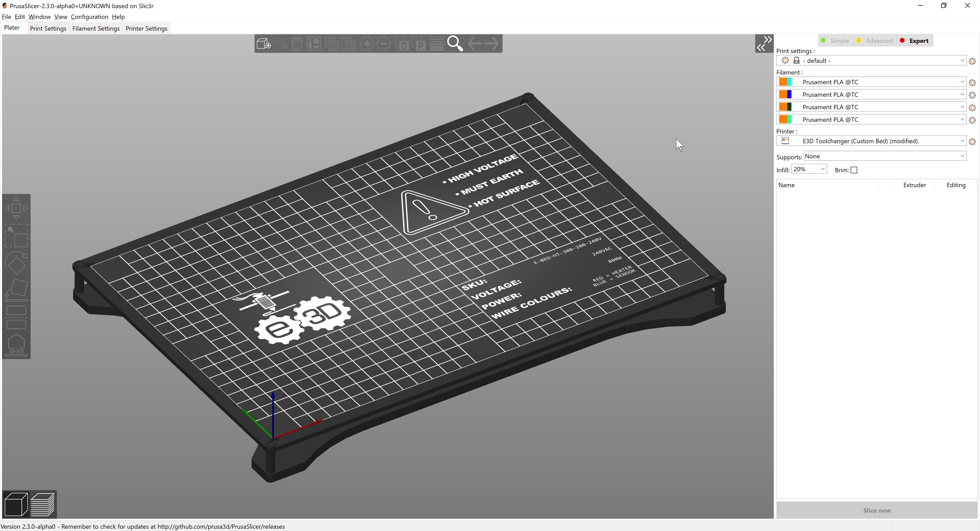
Task: Click the Add instance plus-circle icon
Action: point(367,44)
